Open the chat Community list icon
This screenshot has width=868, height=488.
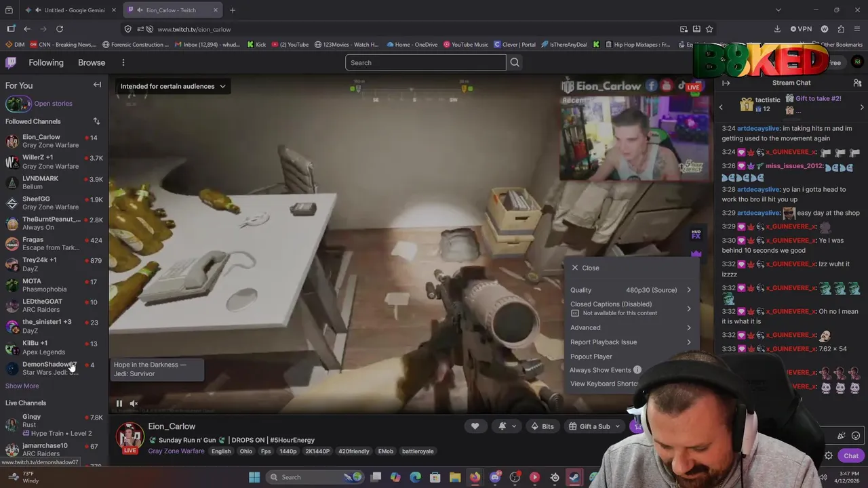click(x=857, y=83)
